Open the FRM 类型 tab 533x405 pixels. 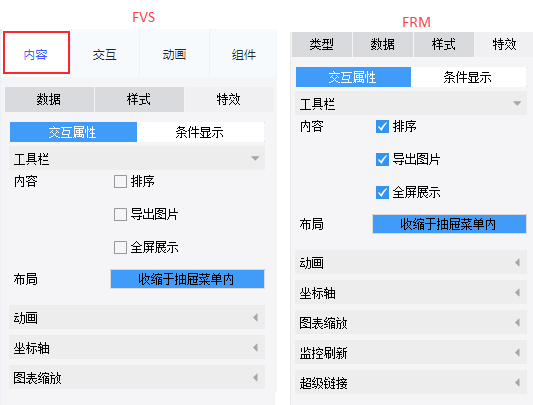(x=322, y=44)
